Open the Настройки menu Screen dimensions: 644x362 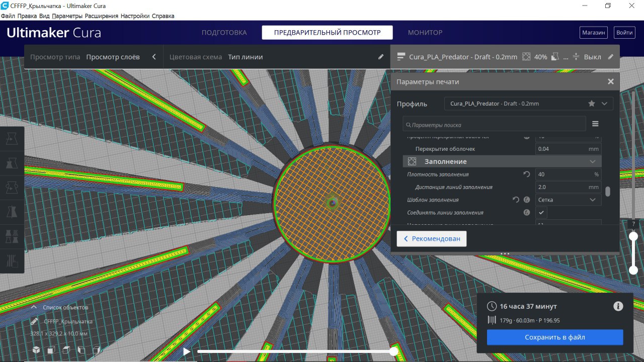click(x=135, y=16)
